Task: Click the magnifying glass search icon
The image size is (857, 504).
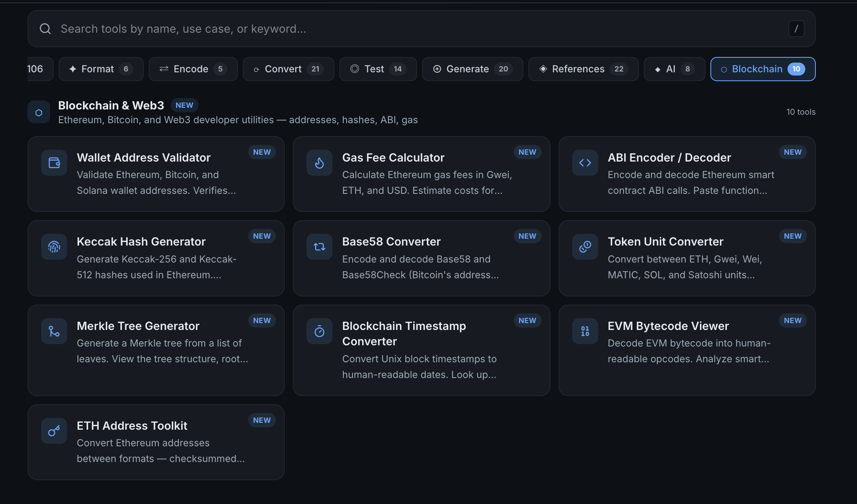Action: pyautogui.click(x=45, y=28)
